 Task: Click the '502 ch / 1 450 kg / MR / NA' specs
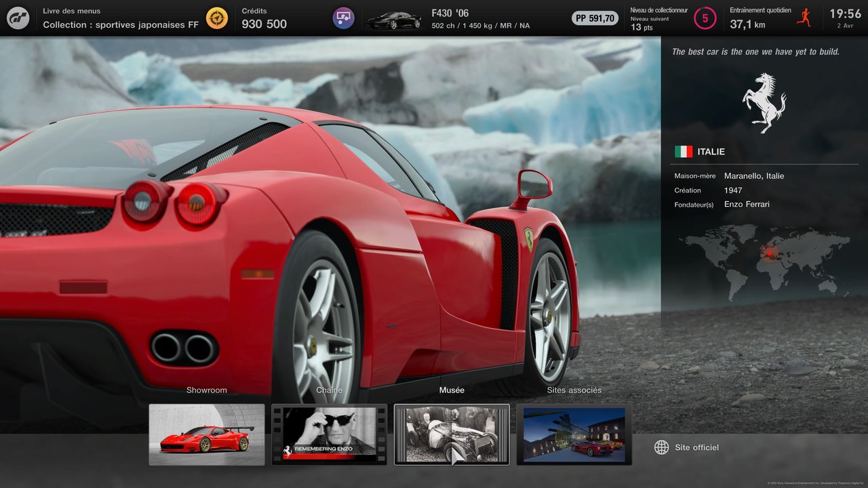(x=481, y=26)
